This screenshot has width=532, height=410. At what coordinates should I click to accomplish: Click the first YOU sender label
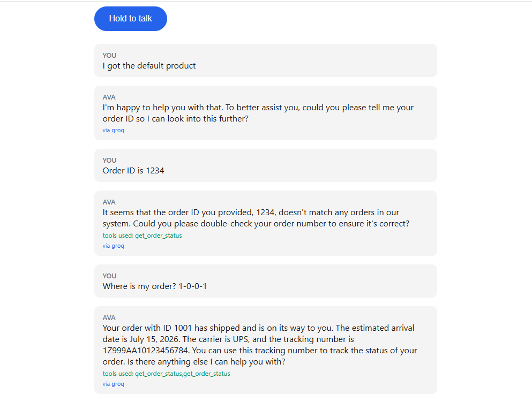coord(109,56)
